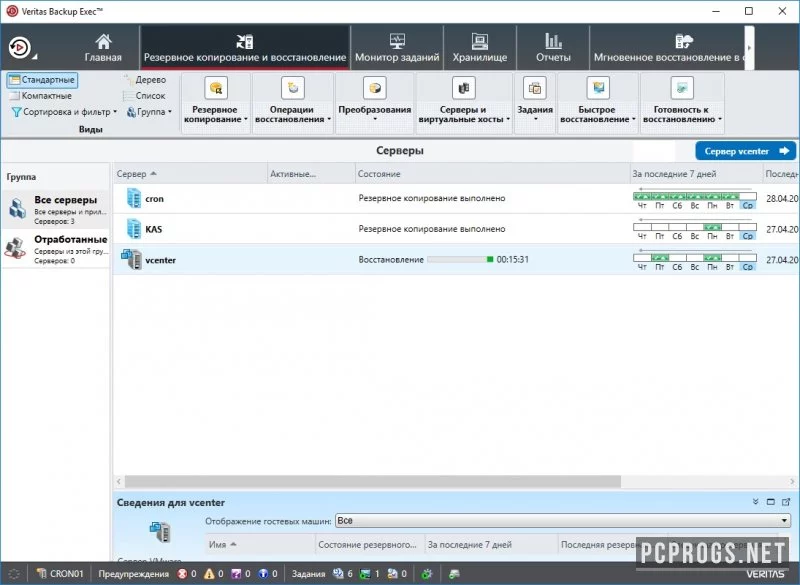Click the Резервное копирование ribbon icon
Screen dimensions: 800x585
point(216,88)
